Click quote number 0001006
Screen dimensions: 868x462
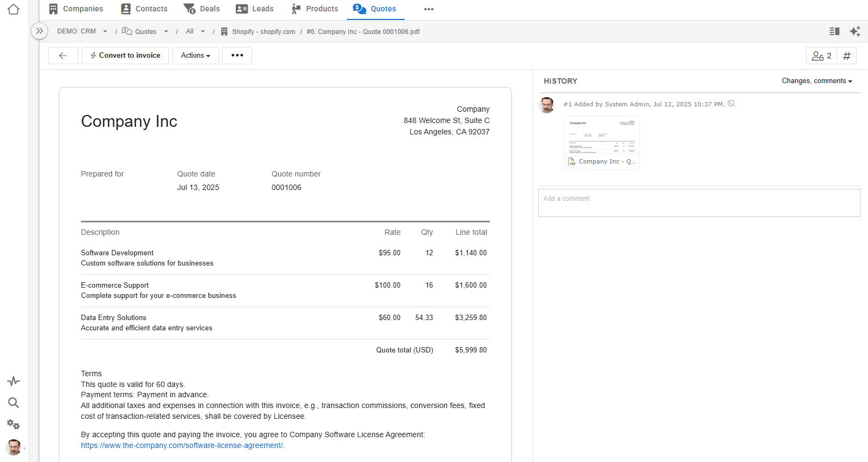286,187
